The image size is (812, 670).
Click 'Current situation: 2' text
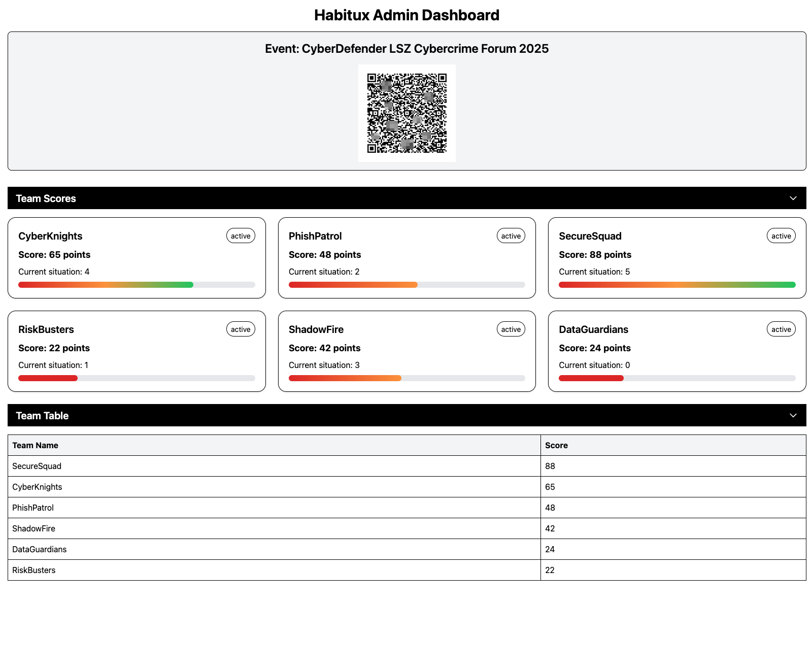(324, 272)
